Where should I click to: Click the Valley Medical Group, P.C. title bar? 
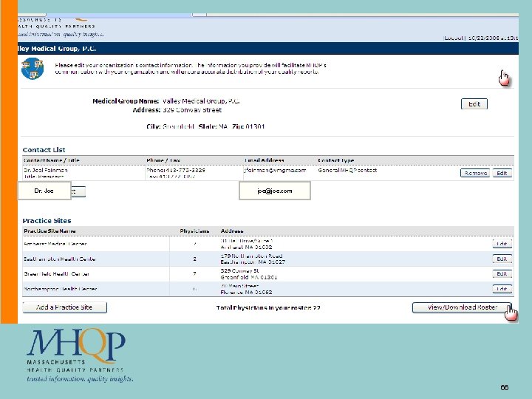(268, 49)
